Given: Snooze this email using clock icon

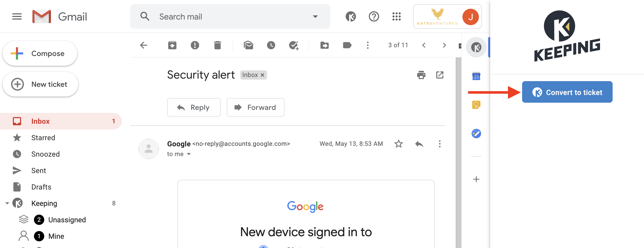Looking at the screenshot, I should (271, 45).
